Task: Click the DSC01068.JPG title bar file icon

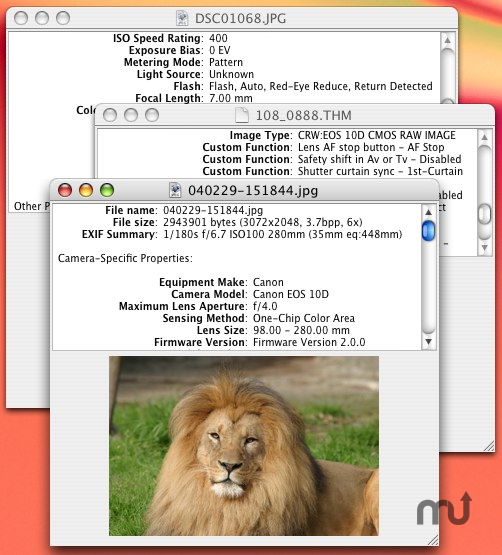Action: pos(182,18)
